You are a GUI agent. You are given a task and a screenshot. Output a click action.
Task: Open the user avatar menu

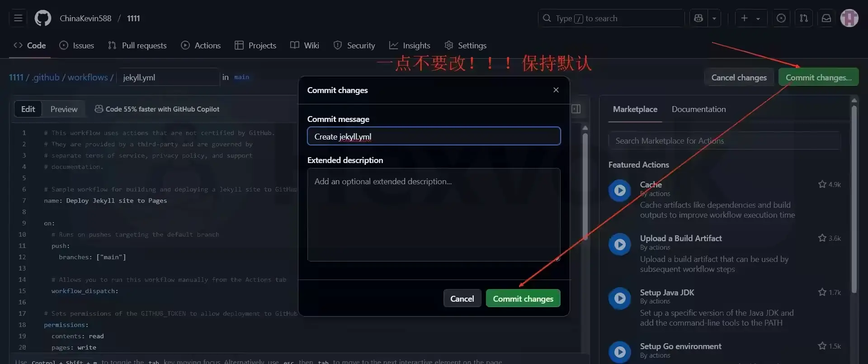[x=849, y=18]
